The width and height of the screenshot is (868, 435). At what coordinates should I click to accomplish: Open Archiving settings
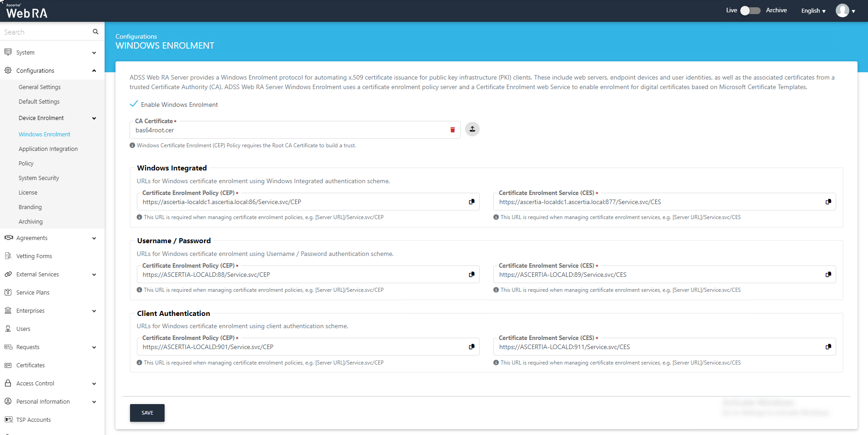point(30,221)
